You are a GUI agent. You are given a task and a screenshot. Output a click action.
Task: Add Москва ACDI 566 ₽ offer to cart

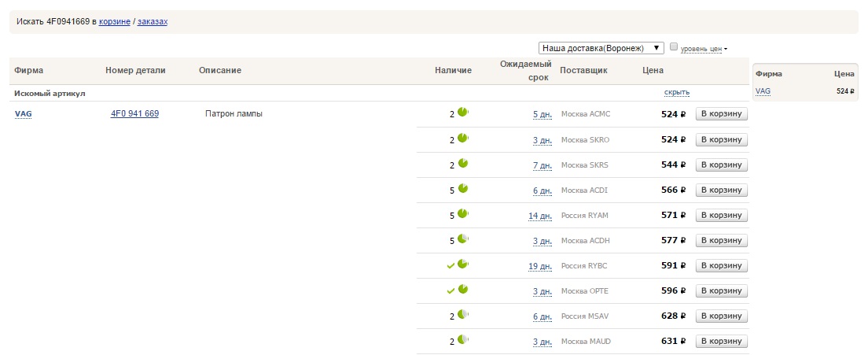(721, 190)
